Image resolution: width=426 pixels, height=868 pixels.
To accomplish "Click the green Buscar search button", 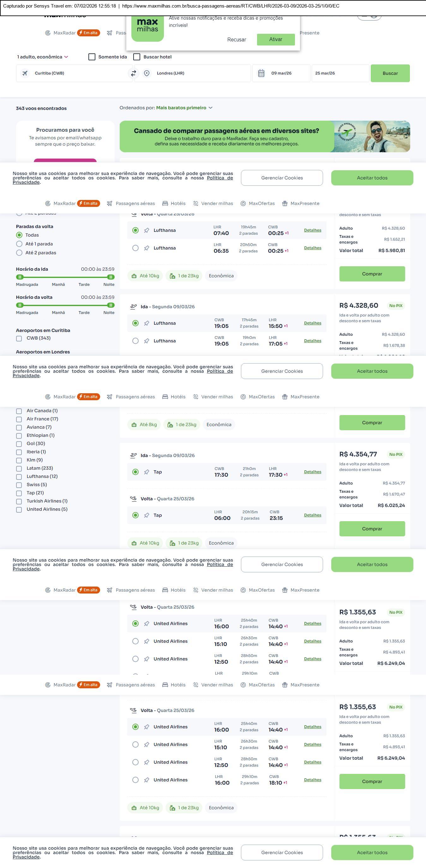I will [x=390, y=73].
